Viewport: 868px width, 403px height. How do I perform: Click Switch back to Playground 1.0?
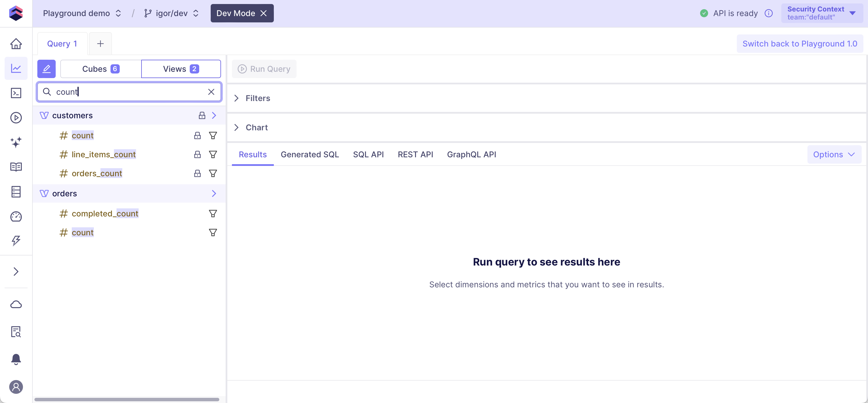799,44
